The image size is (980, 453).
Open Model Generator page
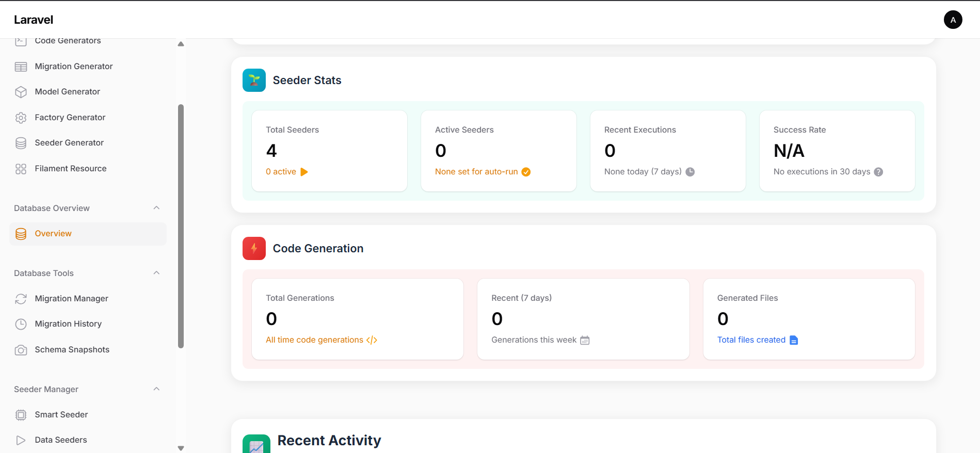pos(88,92)
